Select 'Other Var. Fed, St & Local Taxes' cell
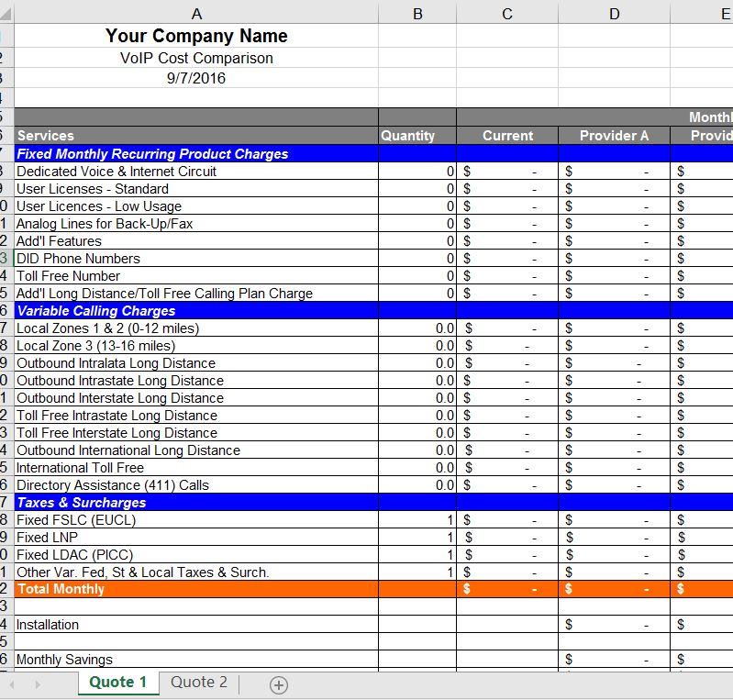This screenshot has height=700, width=733. click(196, 572)
